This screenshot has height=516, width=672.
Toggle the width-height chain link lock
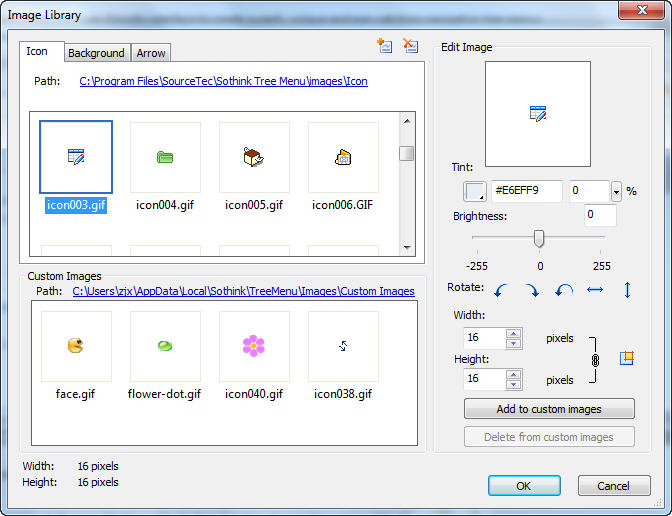[595, 360]
